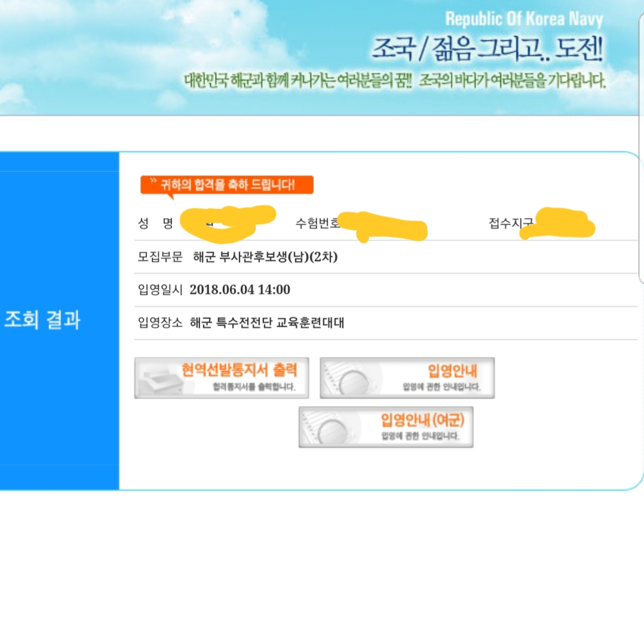Viewport: 644px width, 644px height.
Task: Click the 합격통지서를 출력합니다 subtitle text
Action: (254, 387)
